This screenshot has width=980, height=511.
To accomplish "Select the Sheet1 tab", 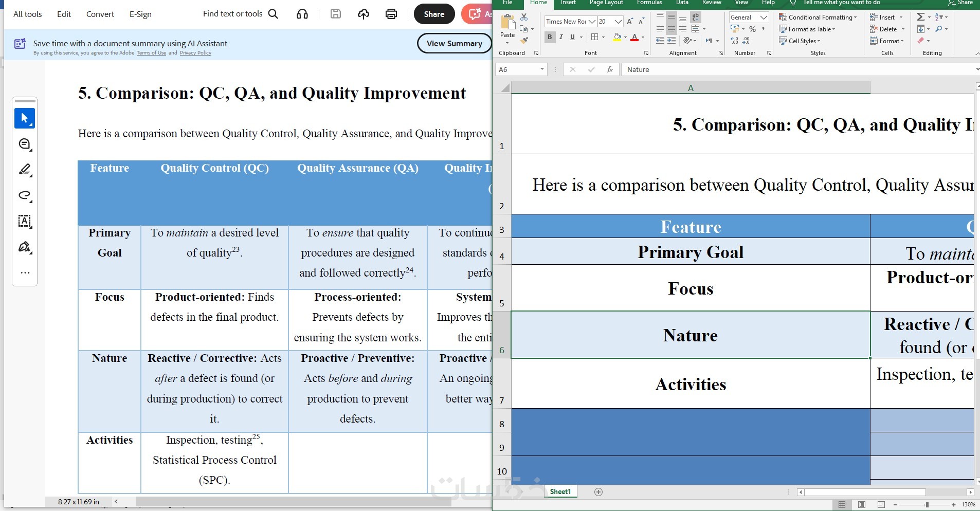I will pos(560,492).
